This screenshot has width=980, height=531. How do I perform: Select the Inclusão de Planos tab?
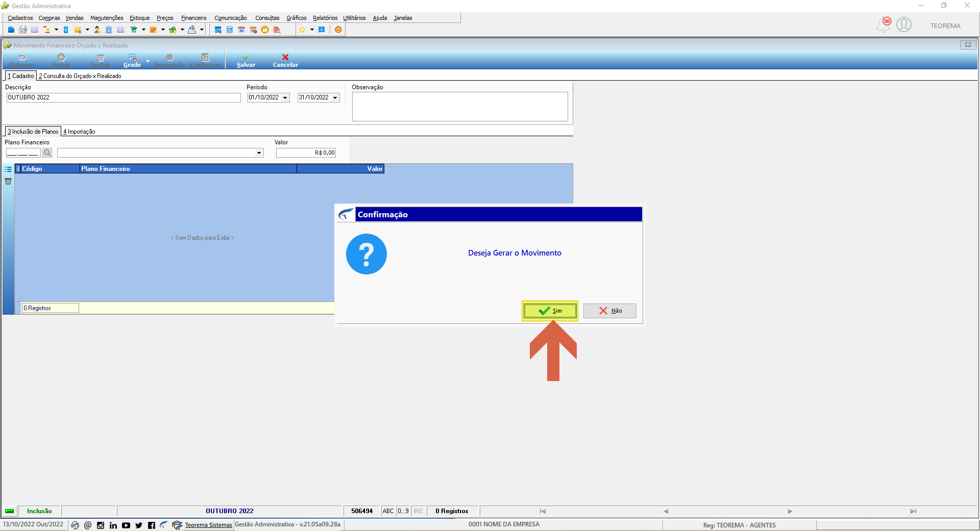(x=33, y=132)
